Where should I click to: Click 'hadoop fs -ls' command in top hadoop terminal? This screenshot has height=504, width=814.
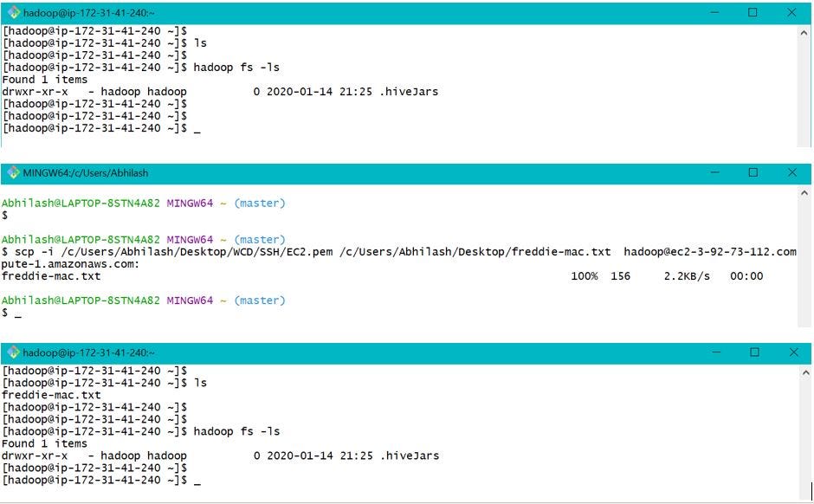(236, 68)
